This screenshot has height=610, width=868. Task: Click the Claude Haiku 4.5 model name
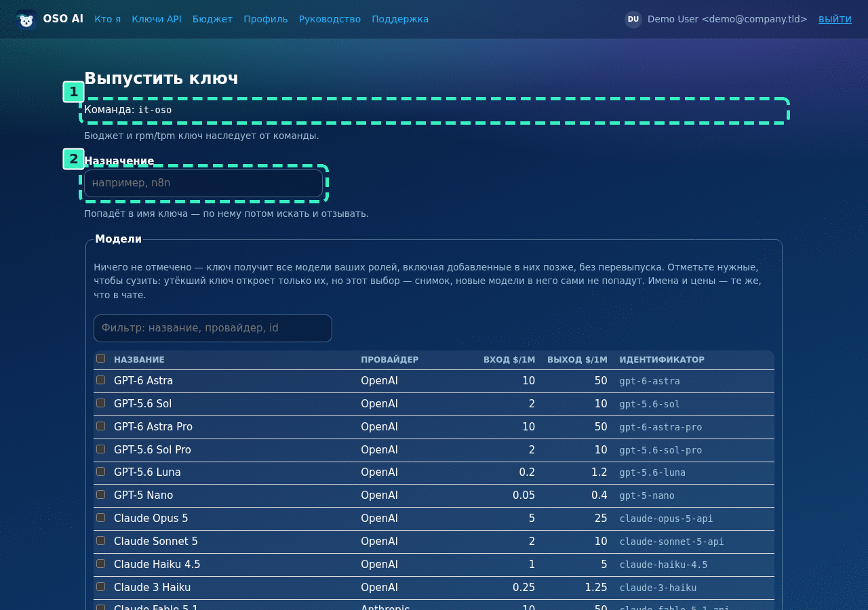point(157,565)
